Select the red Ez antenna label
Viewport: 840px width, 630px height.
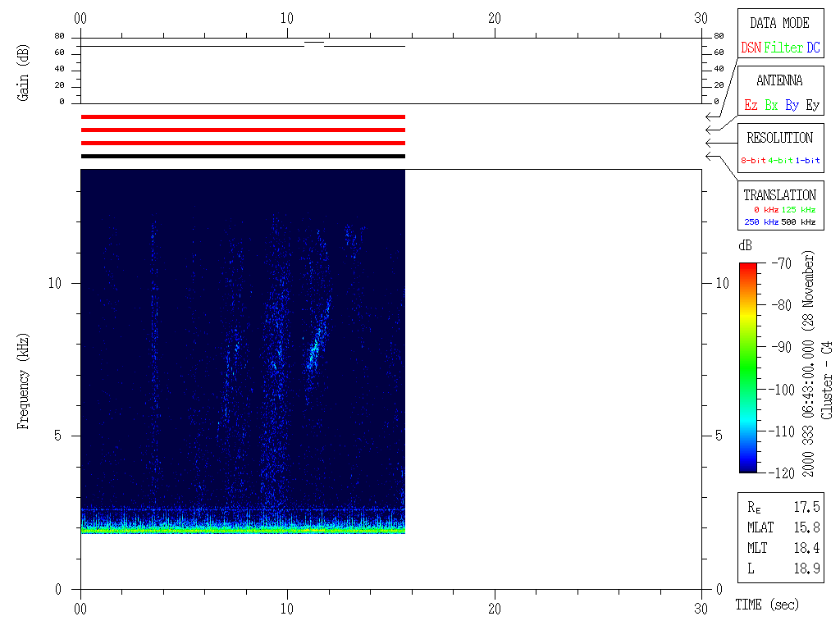pyautogui.click(x=751, y=106)
